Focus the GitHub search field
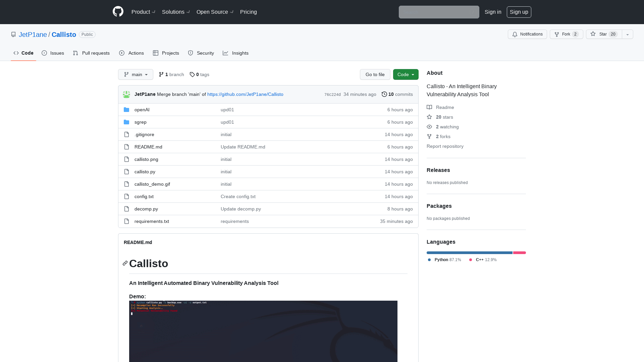Screen dimensions: 644x362 click(x=439, y=12)
